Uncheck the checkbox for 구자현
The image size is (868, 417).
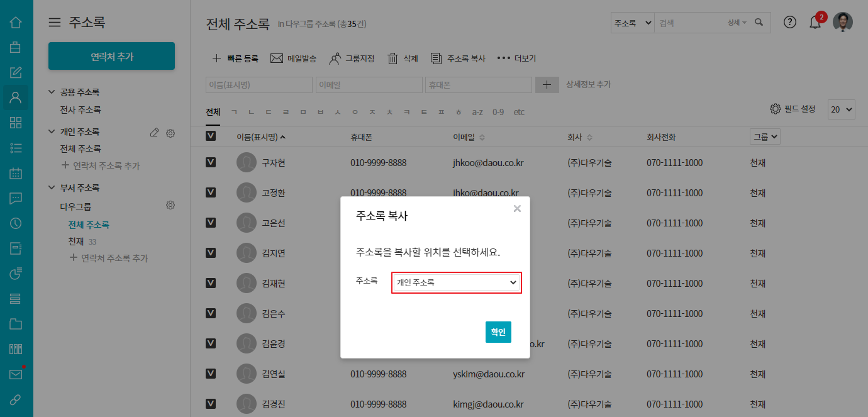211,162
